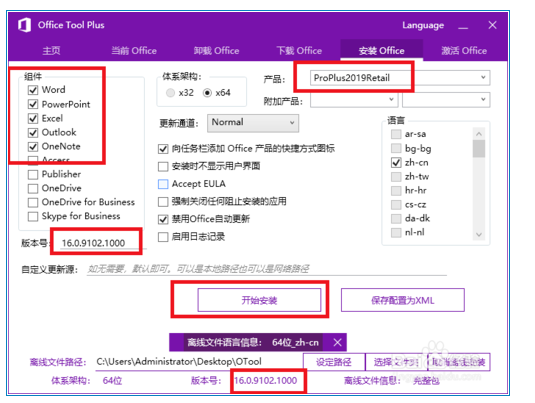The image size is (535, 403).
Task: Close the Office Tool Plus window
Action: [492, 25]
